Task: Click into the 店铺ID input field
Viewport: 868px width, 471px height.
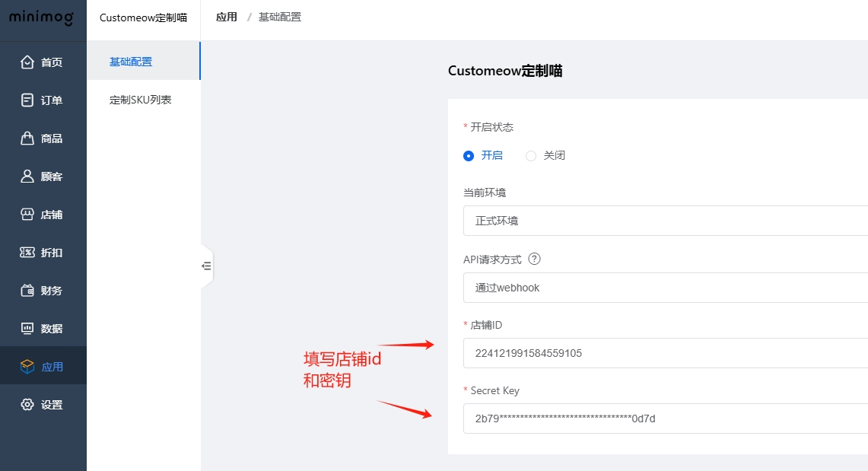Action: (666, 353)
